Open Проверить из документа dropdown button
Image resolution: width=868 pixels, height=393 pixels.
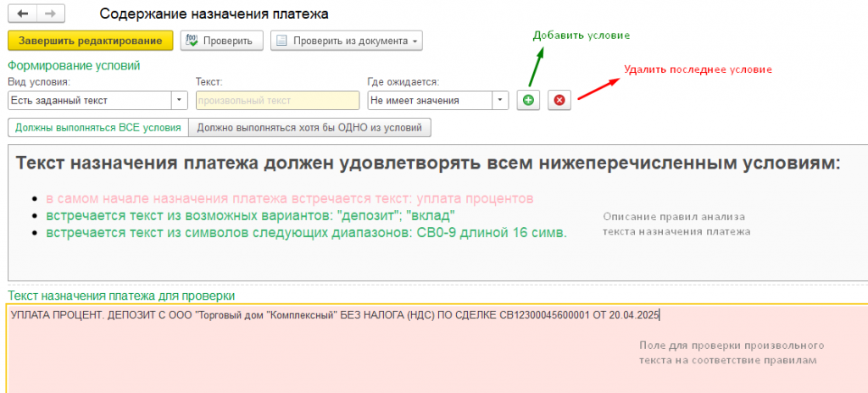point(347,41)
